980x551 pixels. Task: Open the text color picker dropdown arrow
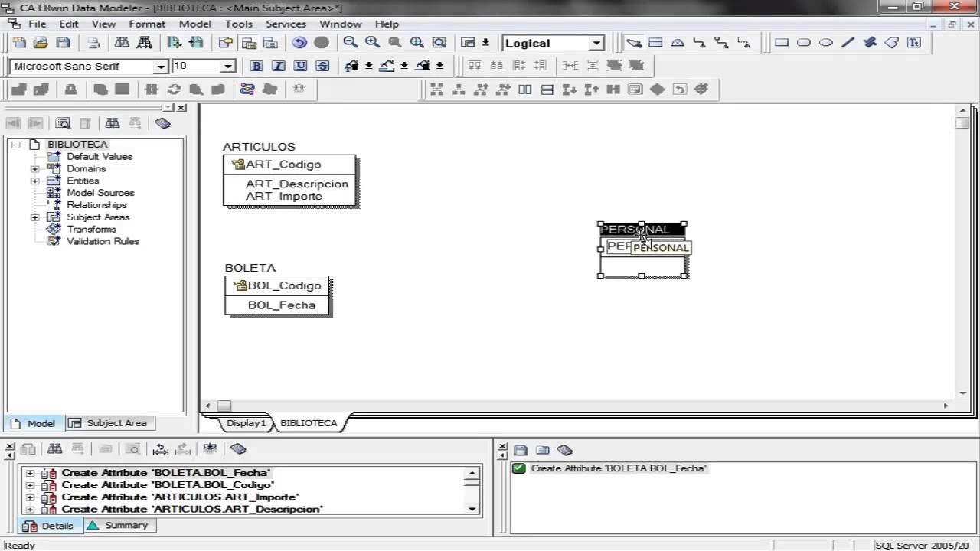(369, 66)
